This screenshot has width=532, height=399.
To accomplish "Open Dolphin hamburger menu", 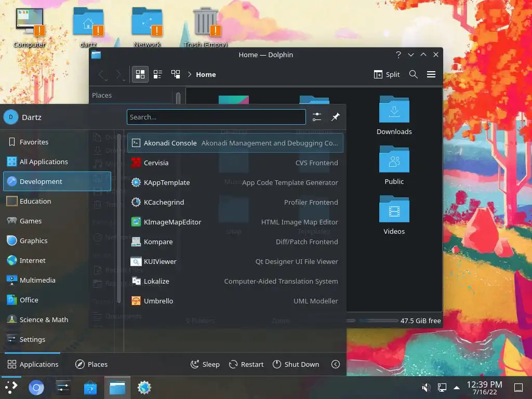I will pos(431,74).
